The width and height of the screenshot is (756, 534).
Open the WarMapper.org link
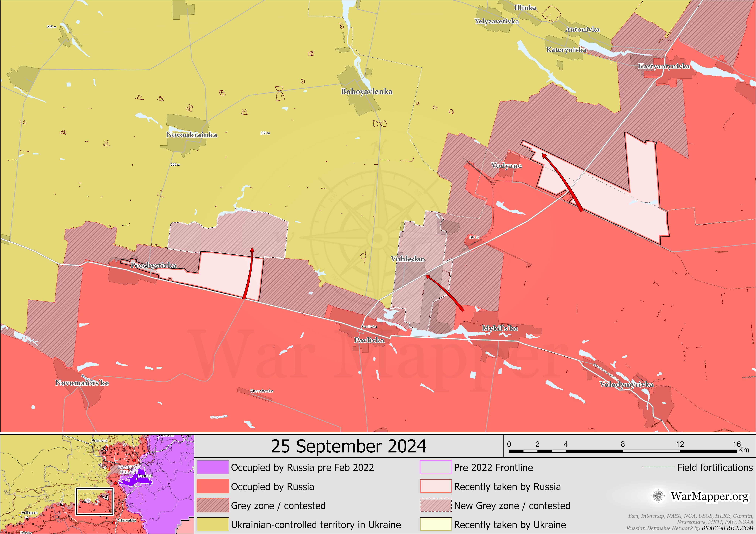[x=710, y=496]
